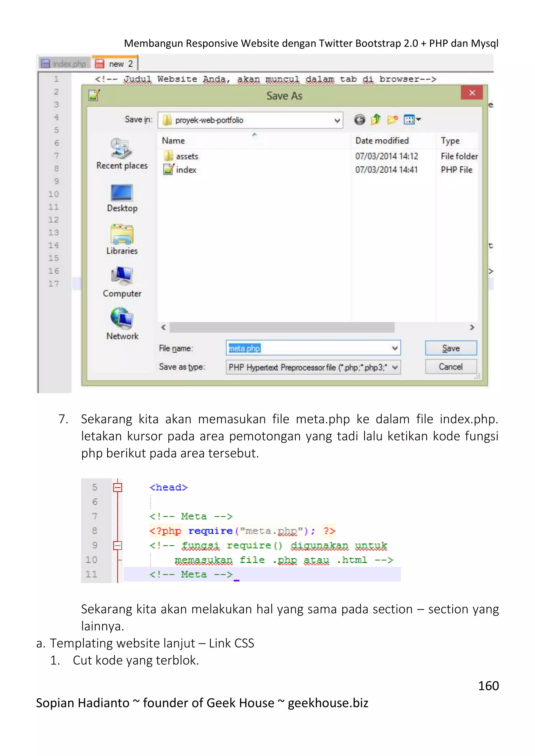Collapse the comment fold marker on line 9
This screenshot has height=756, width=535.
click(x=118, y=545)
